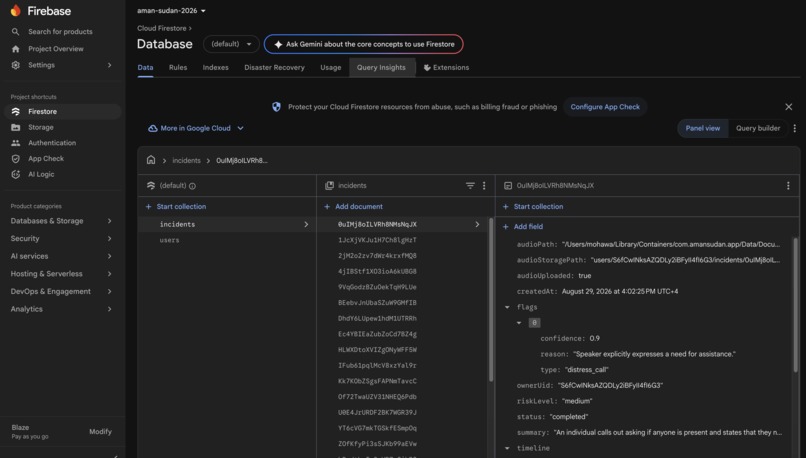This screenshot has height=458, width=806.
Task: Open incidents collection kebab menu
Action: 484,186
